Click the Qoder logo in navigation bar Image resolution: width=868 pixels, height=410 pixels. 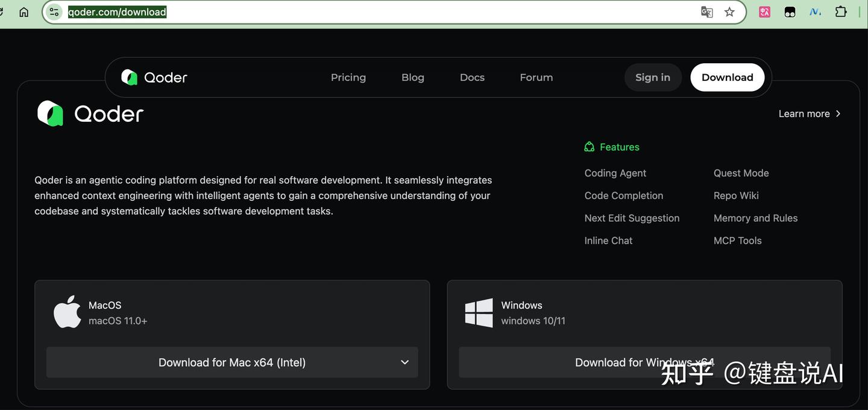154,77
